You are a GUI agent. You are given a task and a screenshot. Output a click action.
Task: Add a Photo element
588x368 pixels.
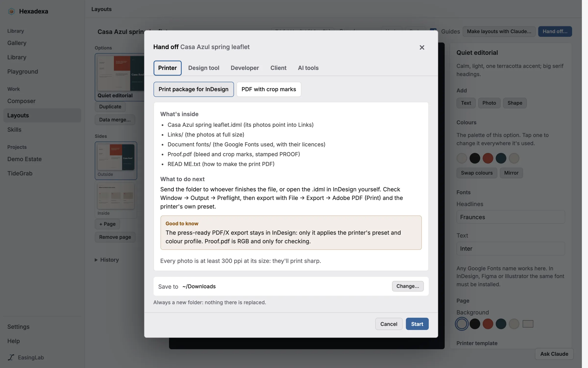(x=489, y=103)
